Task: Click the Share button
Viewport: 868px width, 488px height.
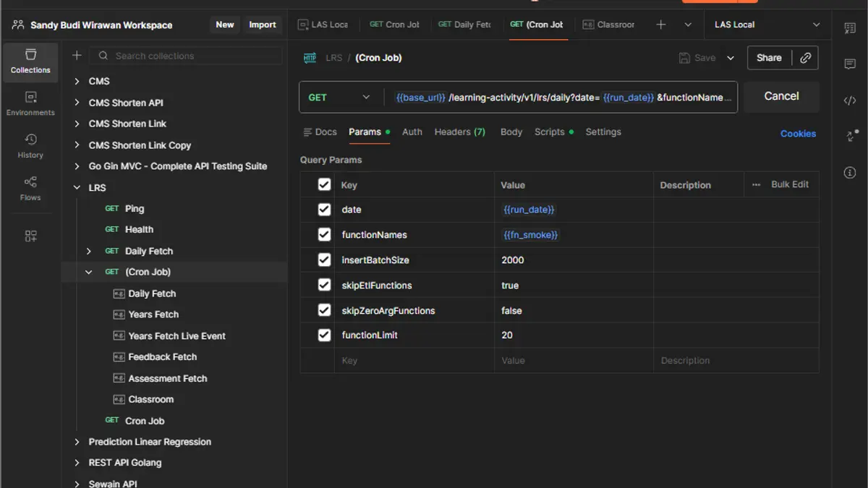Action: click(769, 58)
